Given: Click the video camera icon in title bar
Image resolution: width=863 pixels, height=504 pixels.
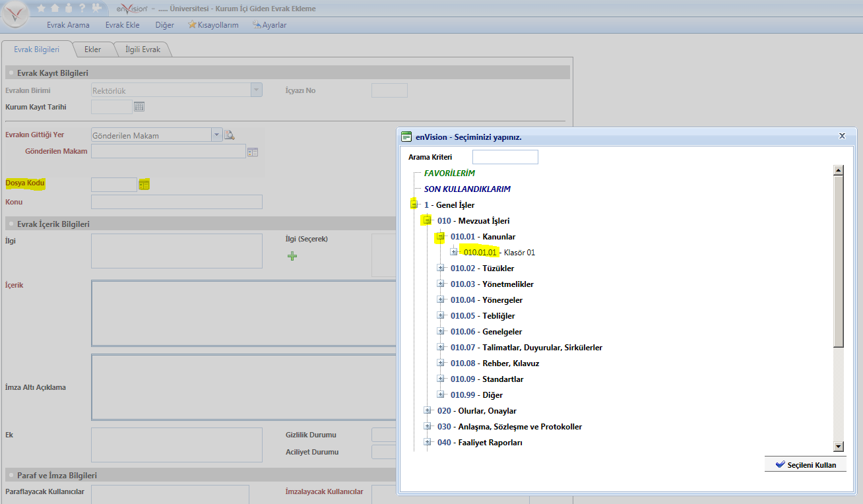Looking at the screenshot, I should coord(96,9).
